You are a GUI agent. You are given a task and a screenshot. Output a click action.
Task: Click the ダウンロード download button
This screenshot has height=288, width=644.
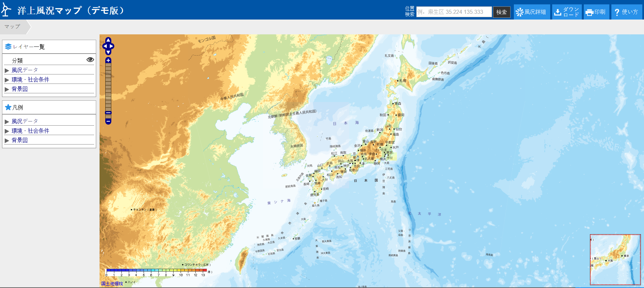(567, 12)
